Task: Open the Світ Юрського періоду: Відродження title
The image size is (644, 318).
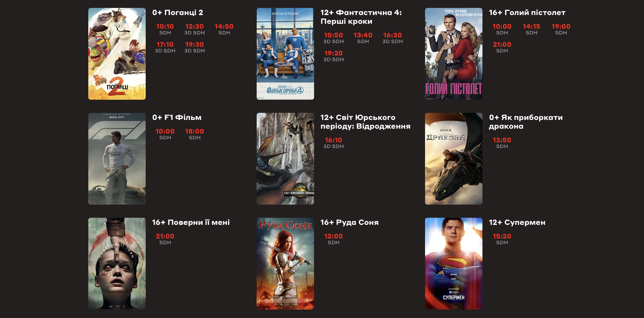Action: point(365,122)
